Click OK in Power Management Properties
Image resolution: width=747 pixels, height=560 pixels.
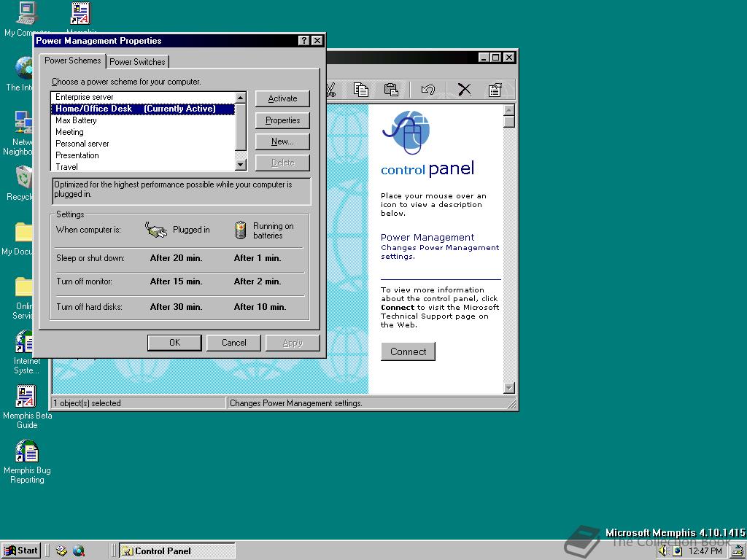(175, 343)
